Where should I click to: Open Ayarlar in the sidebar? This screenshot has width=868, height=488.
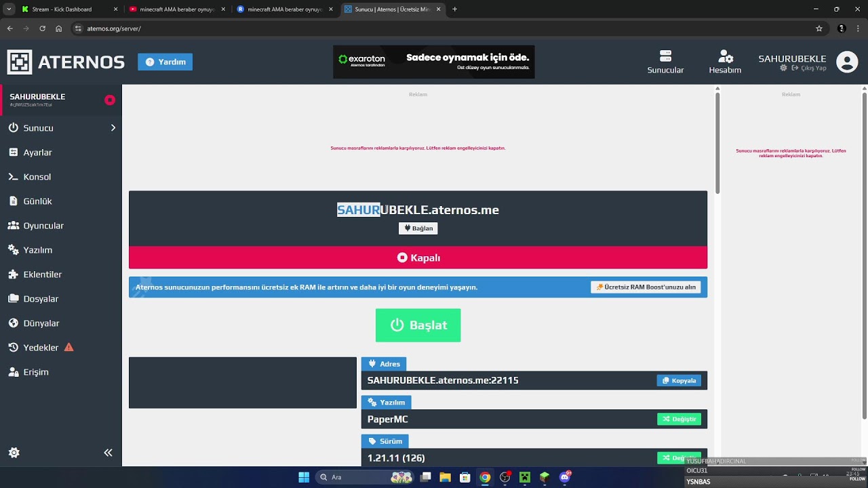[61, 152]
